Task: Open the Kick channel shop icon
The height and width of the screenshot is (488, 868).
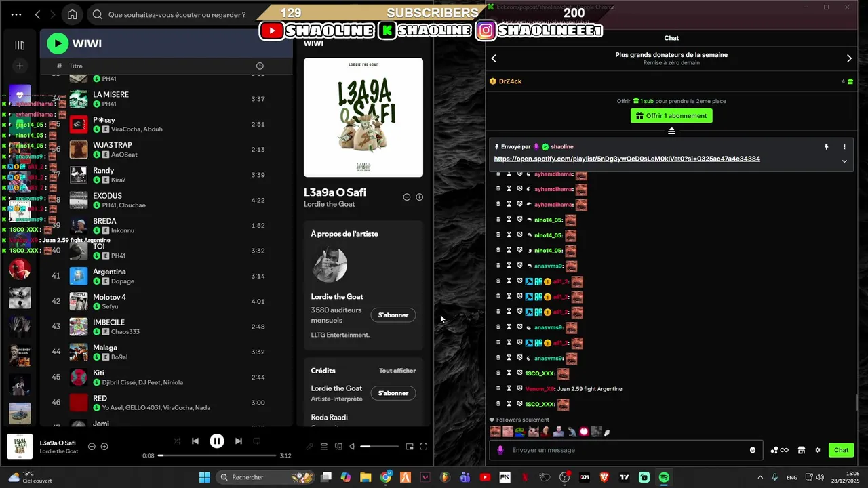Action: (x=801, y=450)
